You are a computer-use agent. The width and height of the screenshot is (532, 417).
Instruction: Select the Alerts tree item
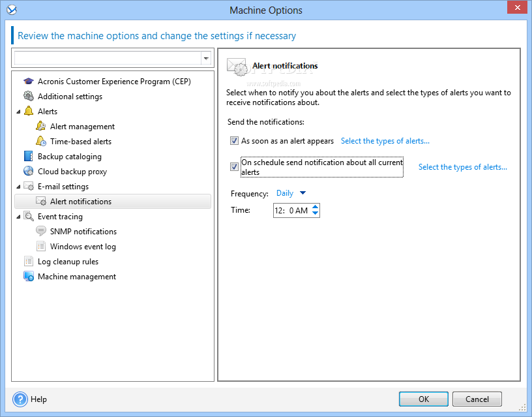coord(48,112)
